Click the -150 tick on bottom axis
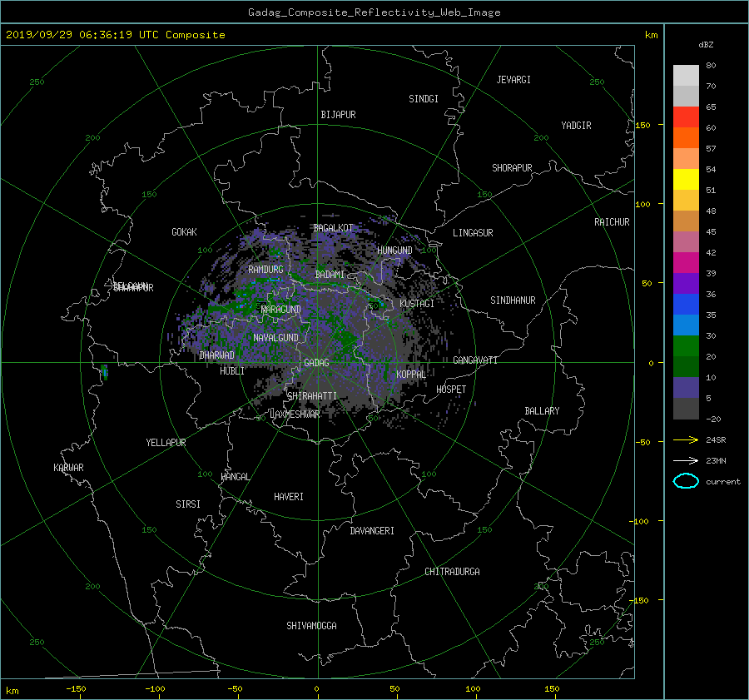The width and height of the screenshot is (749, 700). (x=76, y=688)
